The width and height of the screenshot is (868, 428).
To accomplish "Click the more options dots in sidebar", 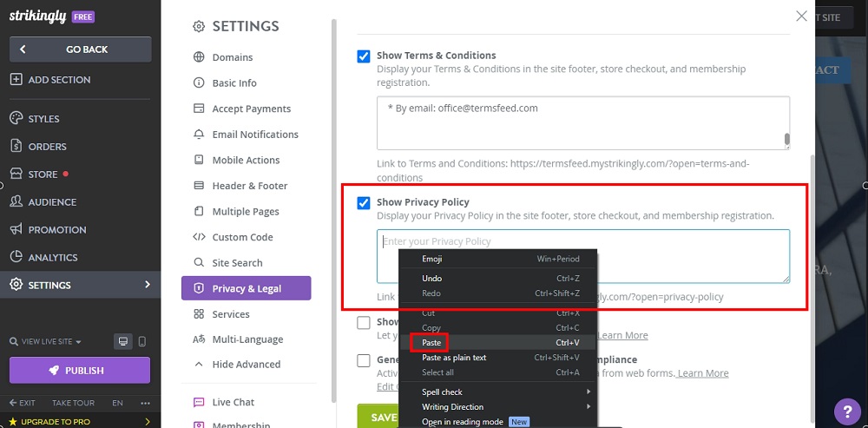I will pos(146,403).
